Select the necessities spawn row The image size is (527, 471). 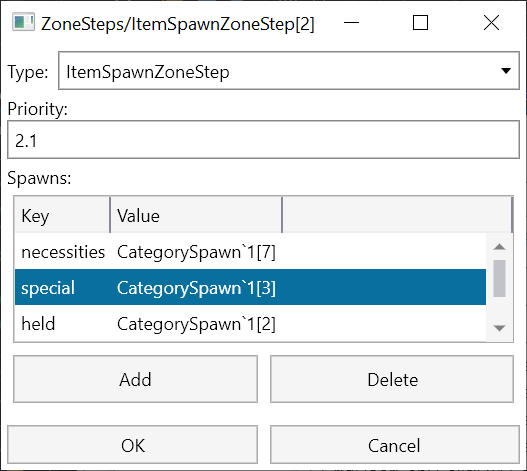click(x=250, y=251)
